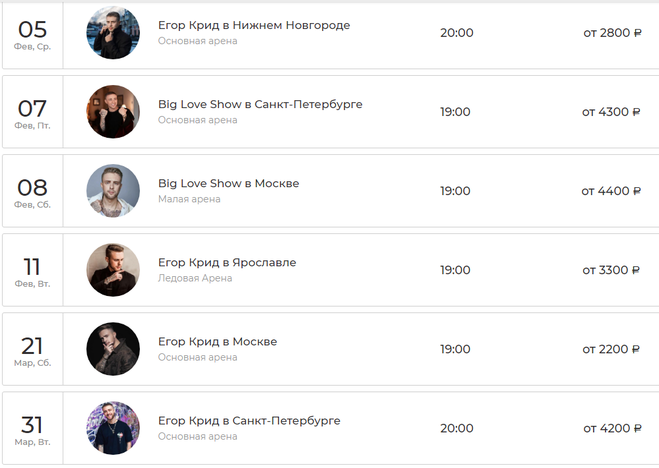The height and width of the screenshot is (468, 659).
Task: Click the Ледовая Арена venue label
Action: (195, 278)
